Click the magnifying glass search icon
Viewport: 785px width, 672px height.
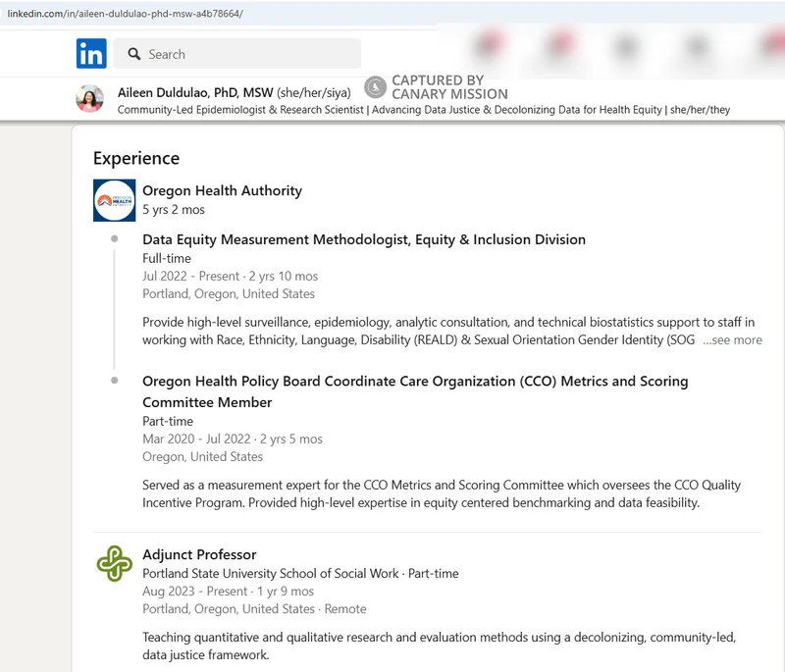pyautogui.click(x=131, y=54)
